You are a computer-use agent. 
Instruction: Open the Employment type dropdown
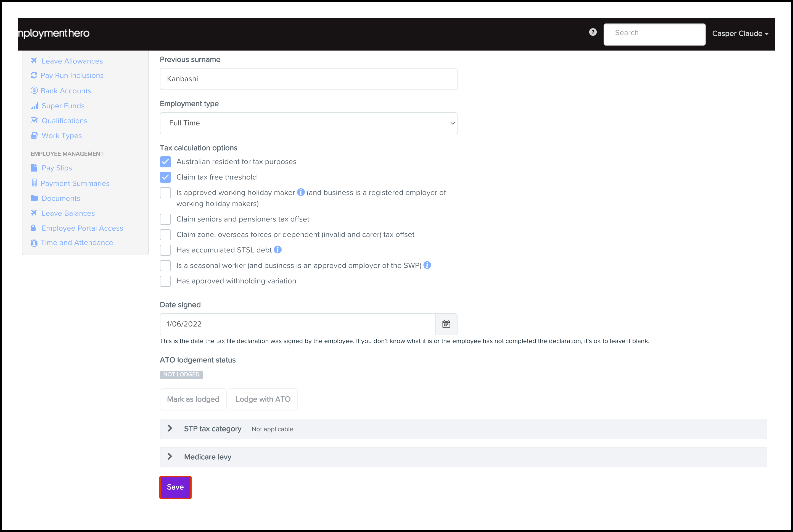[308, 123]
